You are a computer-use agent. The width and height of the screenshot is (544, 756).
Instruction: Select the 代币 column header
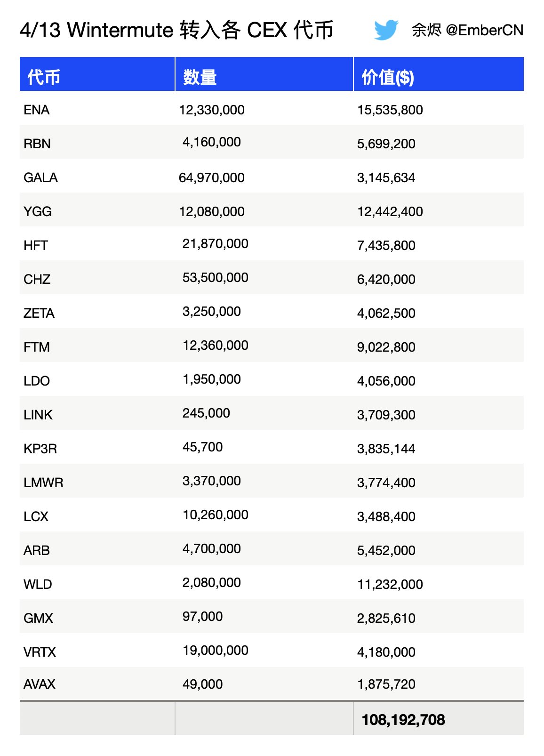tap(44, 77)
